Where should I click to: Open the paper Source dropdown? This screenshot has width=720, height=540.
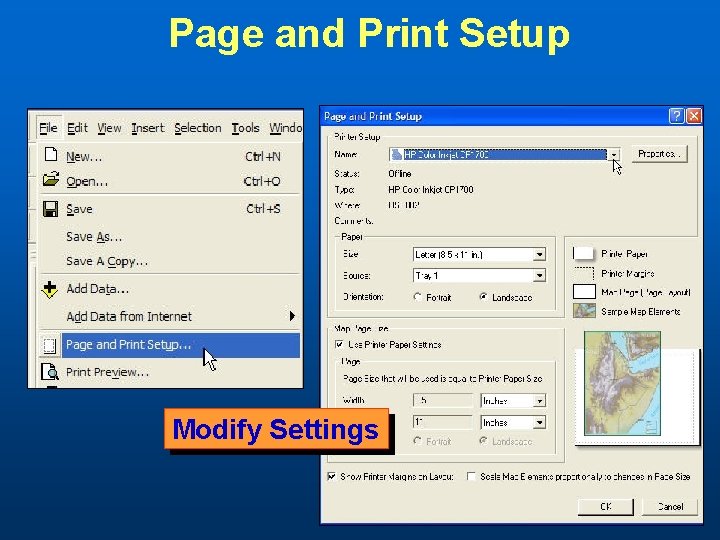[539, 276]
